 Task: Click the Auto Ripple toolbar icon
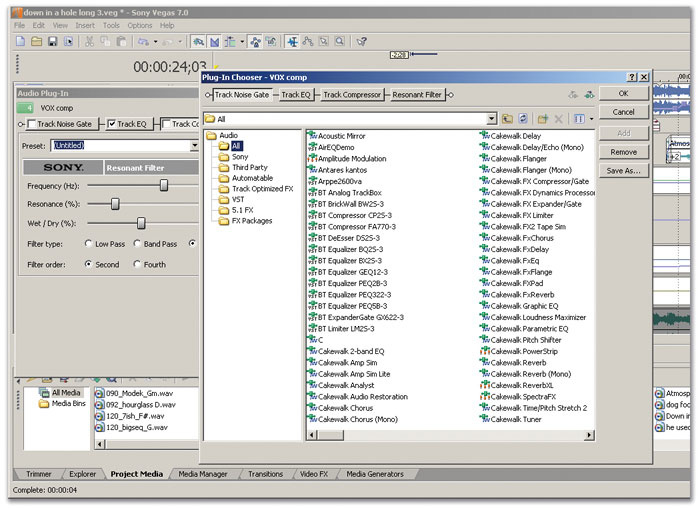(x=230, y=42)
